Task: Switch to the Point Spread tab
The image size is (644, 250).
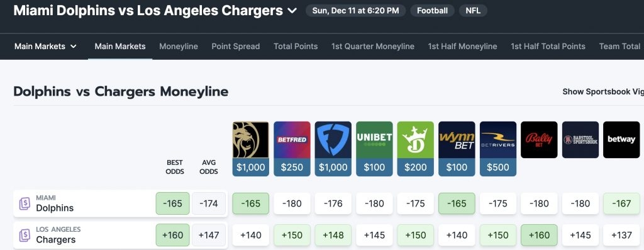Action: coord(236,47)
